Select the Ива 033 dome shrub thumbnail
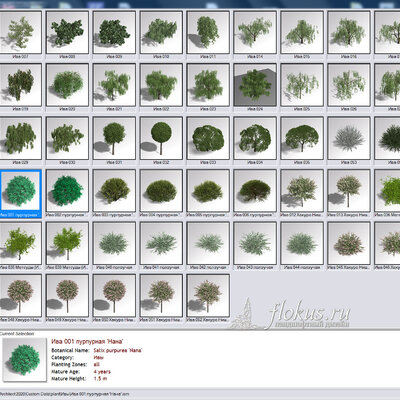The image size is (400, 400). click(x=208, y=138)
